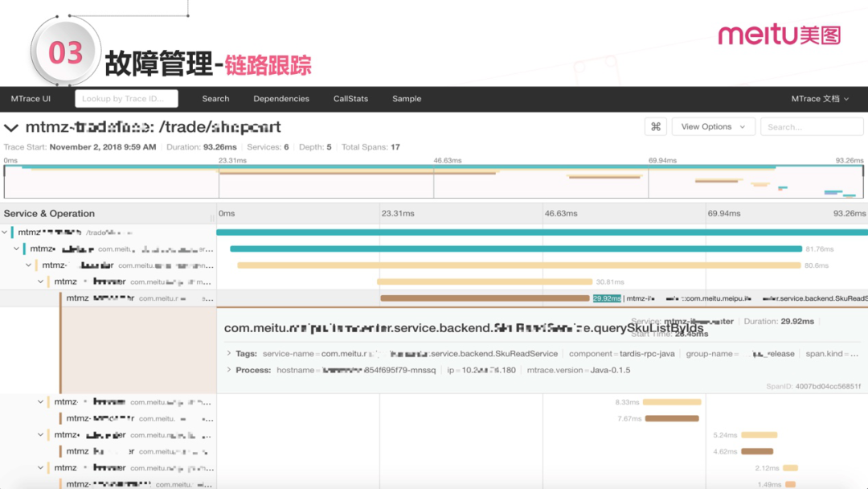Collapse the chevron of the 80.6ms span row
Screen dimensions: 868x489
(28, 265)
